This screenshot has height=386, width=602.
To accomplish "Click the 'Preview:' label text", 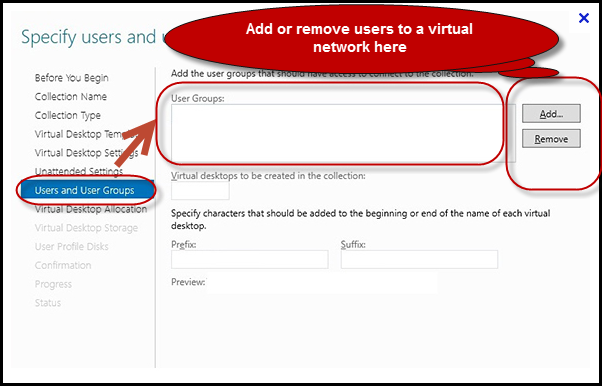I will (x=188, y=282).
